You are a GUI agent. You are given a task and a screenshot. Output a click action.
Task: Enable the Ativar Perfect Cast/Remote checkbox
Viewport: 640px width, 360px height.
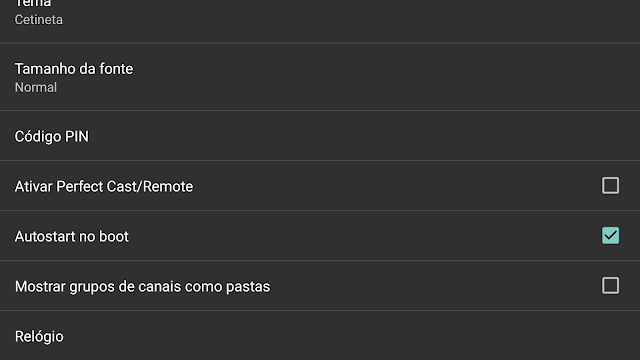click(610, 186)
